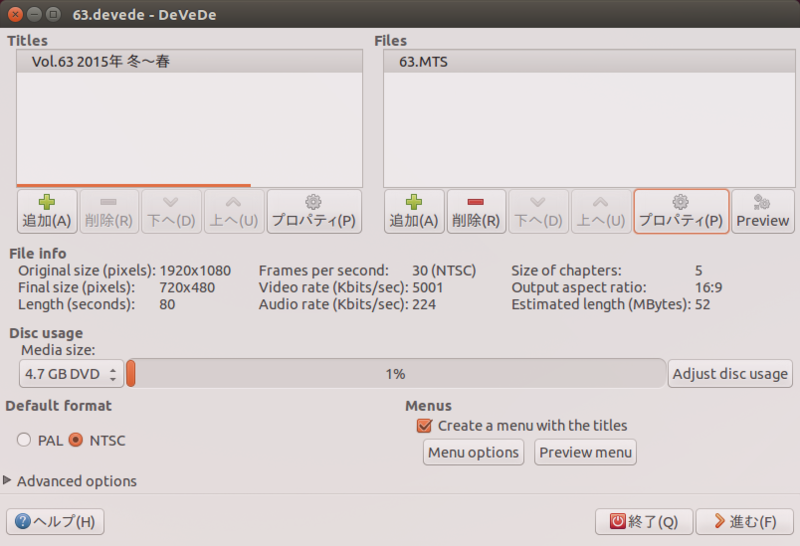Click the disabled Titles 削除(R) button

[x=109, y=211]
